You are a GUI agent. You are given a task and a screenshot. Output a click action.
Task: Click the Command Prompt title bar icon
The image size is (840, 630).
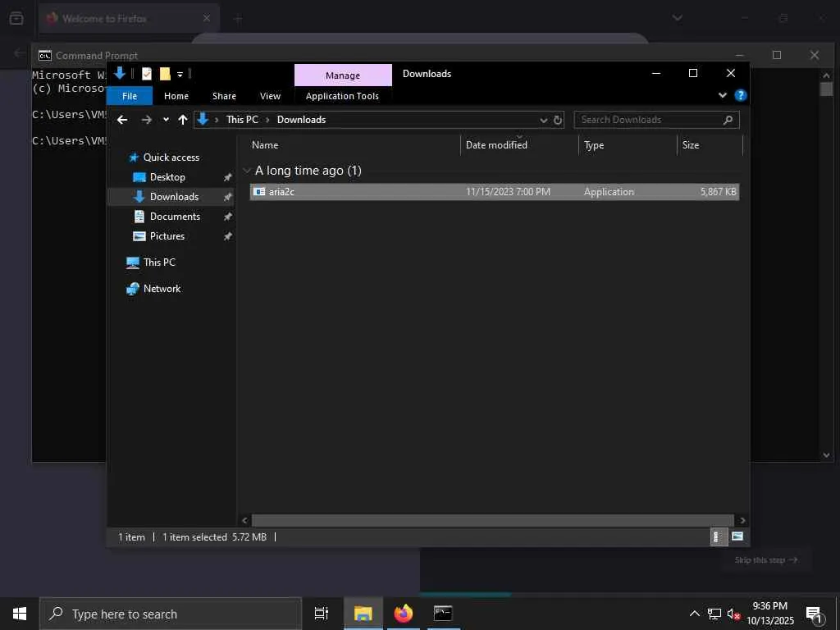coord(45,55)
